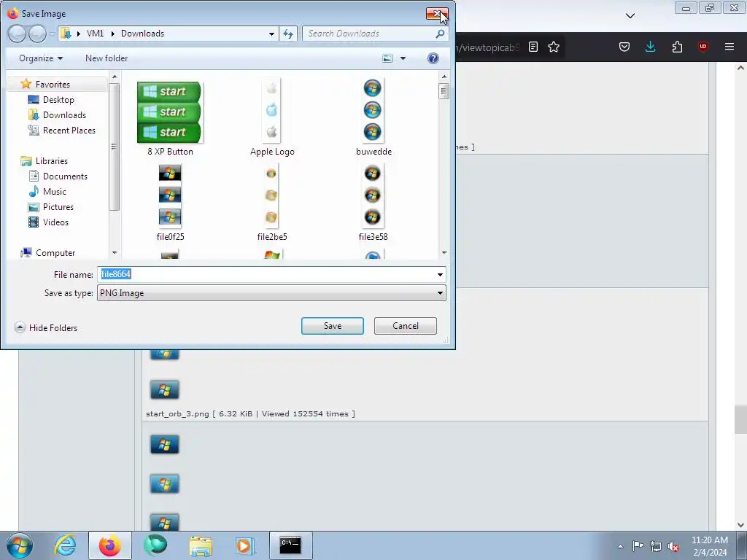Open view options dropdown arrow beside view icon
The image size is (747, 560).
coord(403,58)
